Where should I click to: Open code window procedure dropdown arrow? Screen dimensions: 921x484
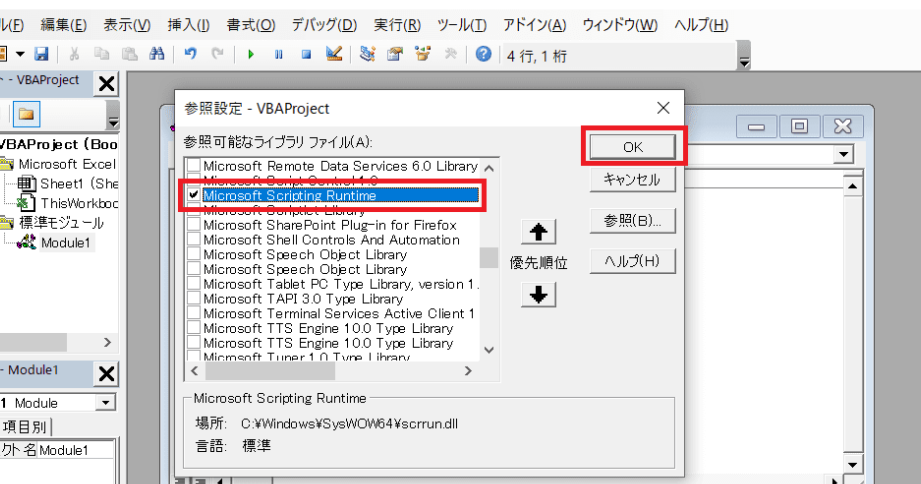tap(843, 154)
